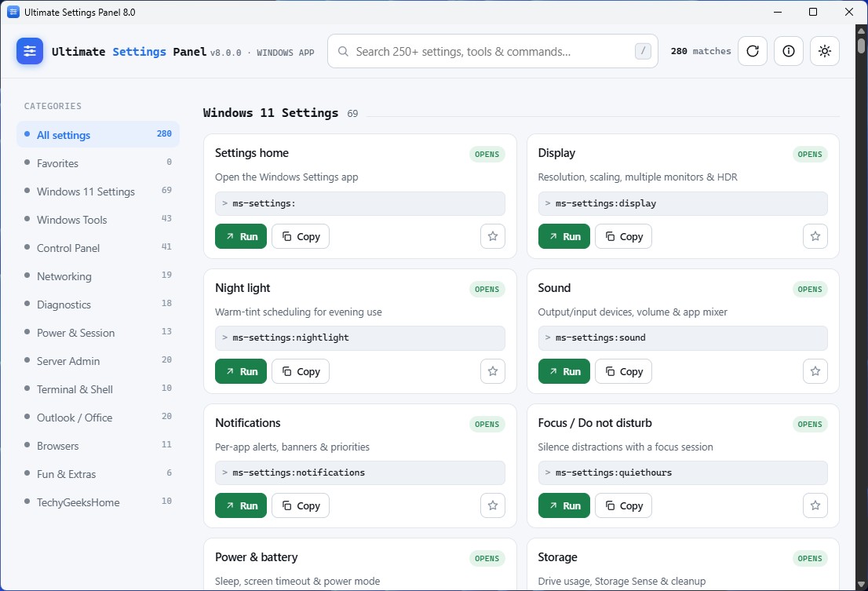Star the Display card as favorite
Image resolution: width=868 pixels, height=591 pixels.
pos(815,236)
